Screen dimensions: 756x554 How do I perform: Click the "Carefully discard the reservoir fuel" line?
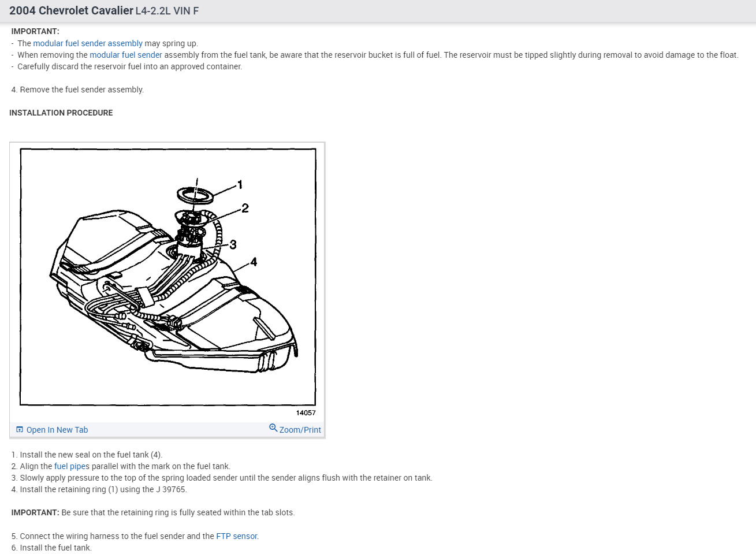tap(129, 66)
